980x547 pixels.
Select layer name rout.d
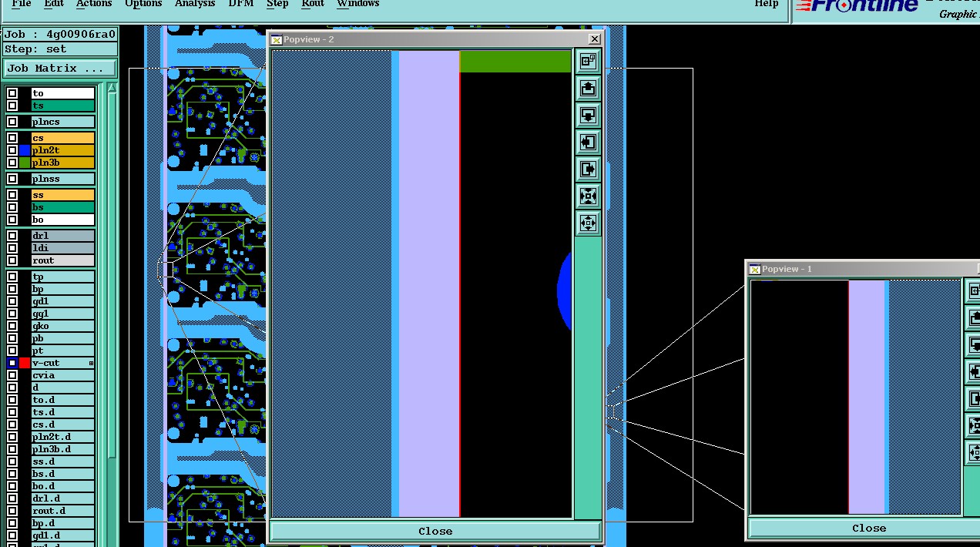point(62,511)
